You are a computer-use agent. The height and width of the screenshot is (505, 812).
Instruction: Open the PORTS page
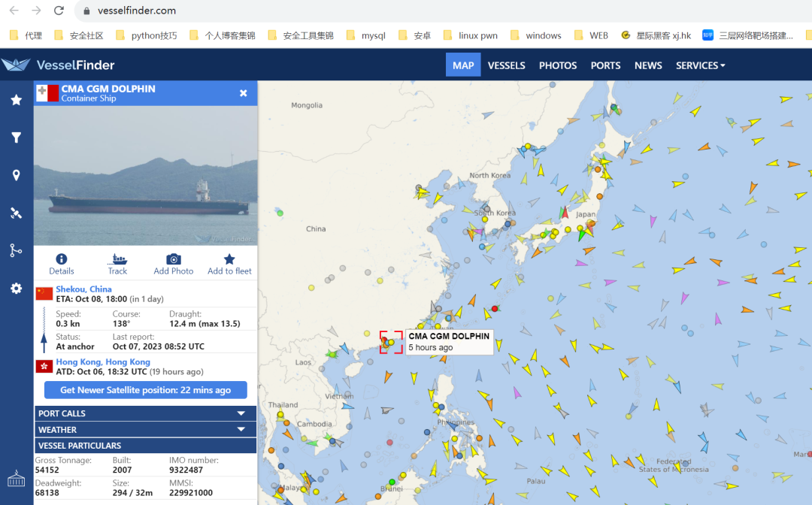point(605,65)
